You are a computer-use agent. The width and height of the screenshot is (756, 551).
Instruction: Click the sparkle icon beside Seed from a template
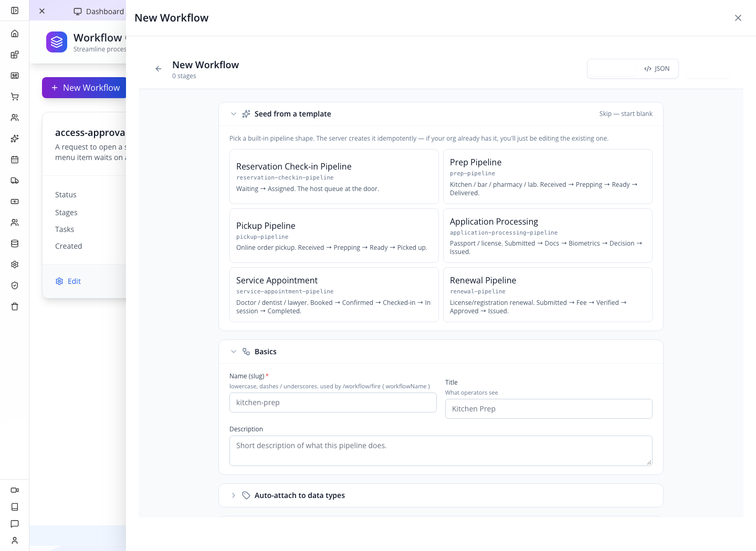(246, 114)
